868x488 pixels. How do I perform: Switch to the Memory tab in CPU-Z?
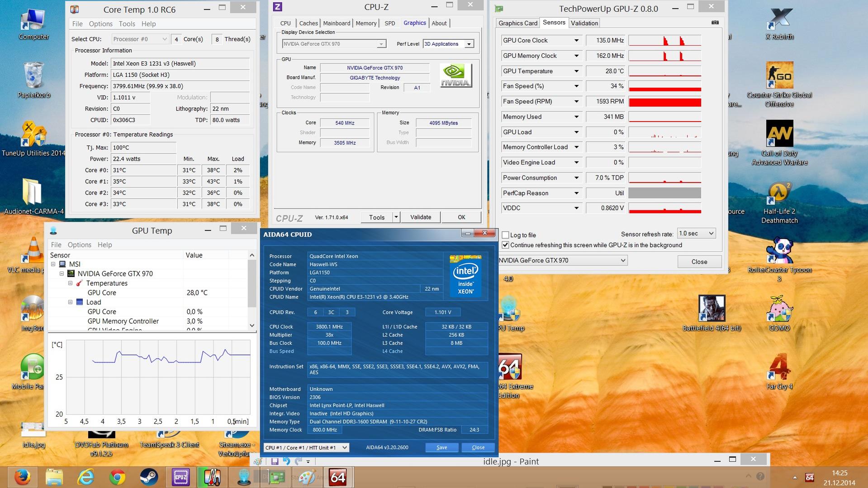point(366,24)
